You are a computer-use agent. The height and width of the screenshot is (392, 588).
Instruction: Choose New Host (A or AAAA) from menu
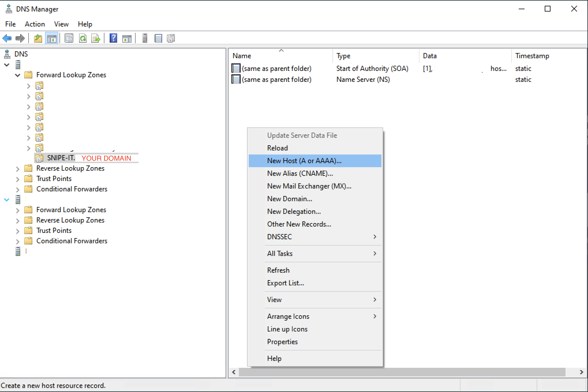[x=315, y=161]
